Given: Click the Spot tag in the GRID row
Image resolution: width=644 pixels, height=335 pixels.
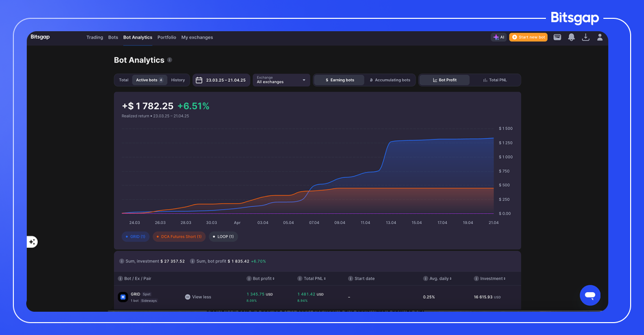Looking at the screenshot, I should (x=147, y=294).
